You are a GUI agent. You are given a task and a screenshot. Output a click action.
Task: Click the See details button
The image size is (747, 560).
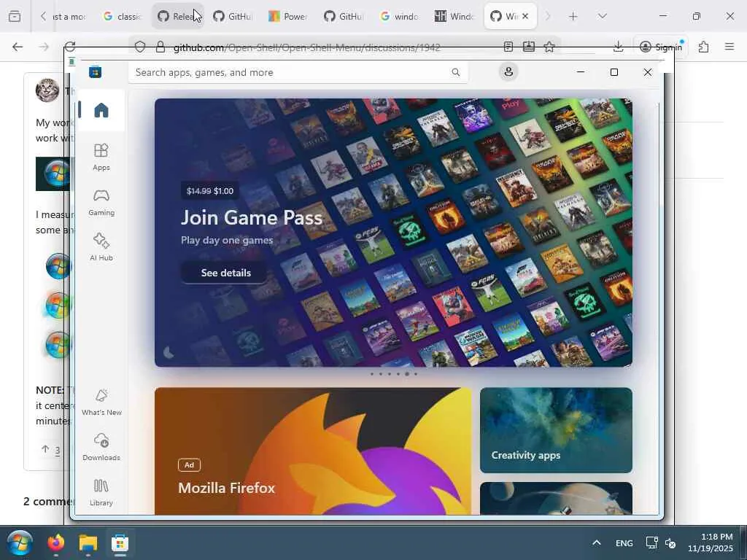tap(225, 273)
